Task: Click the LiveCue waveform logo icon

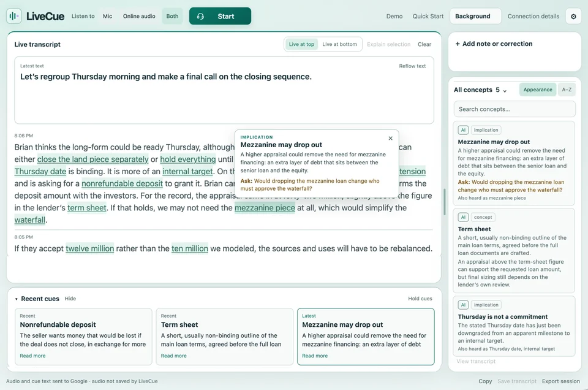Action: pos(14,16)
